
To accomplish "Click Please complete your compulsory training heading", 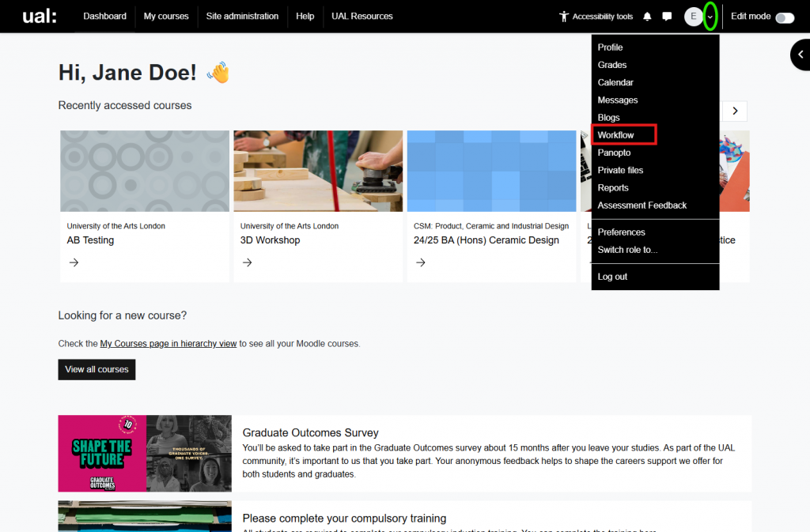I will pyautogui.click(x=345, y=518).
